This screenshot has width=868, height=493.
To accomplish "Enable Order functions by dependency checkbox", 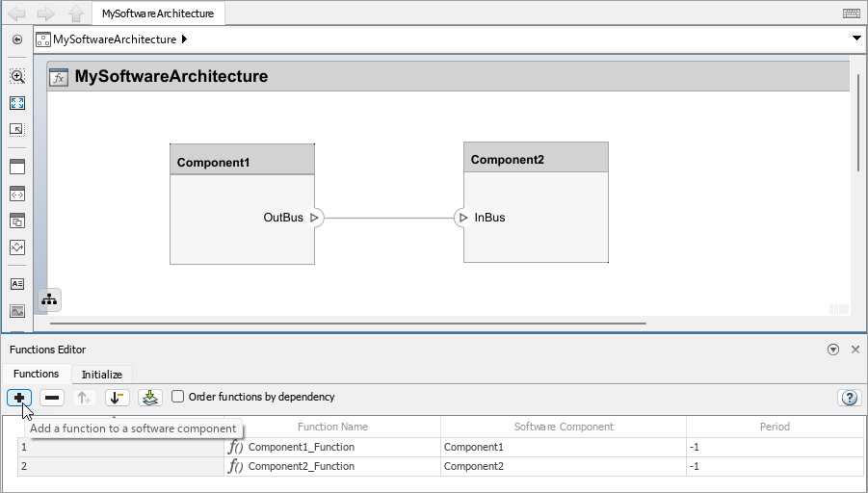I will pos(177,396).
